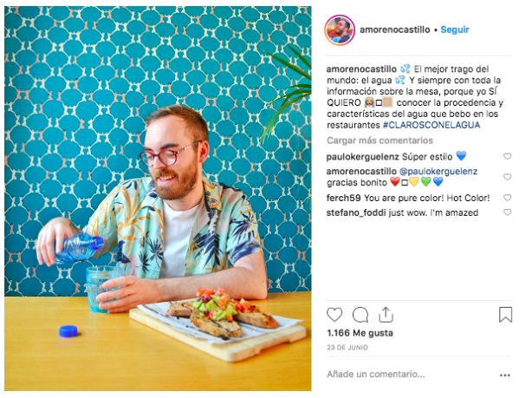Focus the Añade un comentario field

[x=411, y=375]
